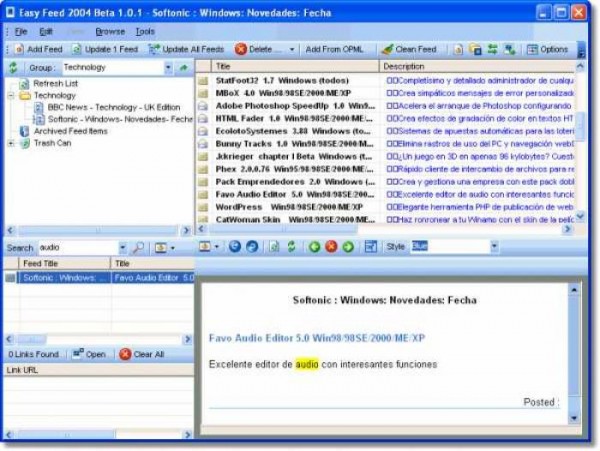Click the blue Back browser icon
The image size is (600, 451).
[235, 247]
